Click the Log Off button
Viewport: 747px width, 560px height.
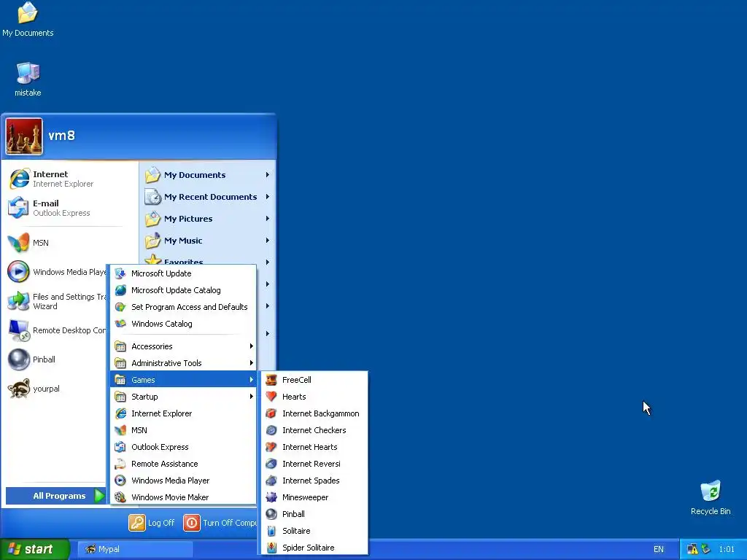(x=152, y=523)
